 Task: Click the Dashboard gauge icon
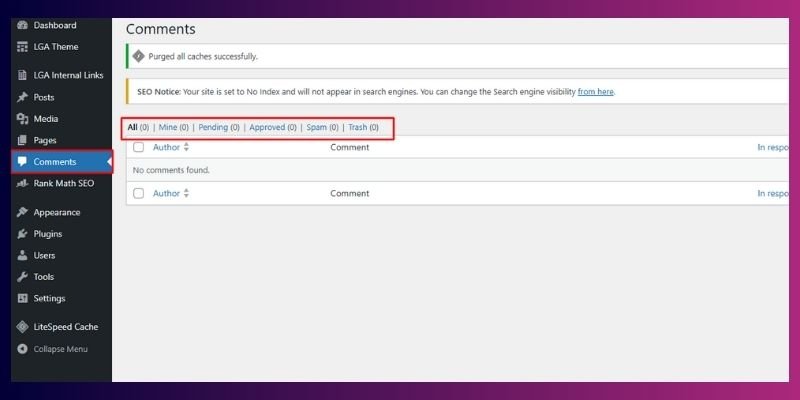(x=22, y=25)
